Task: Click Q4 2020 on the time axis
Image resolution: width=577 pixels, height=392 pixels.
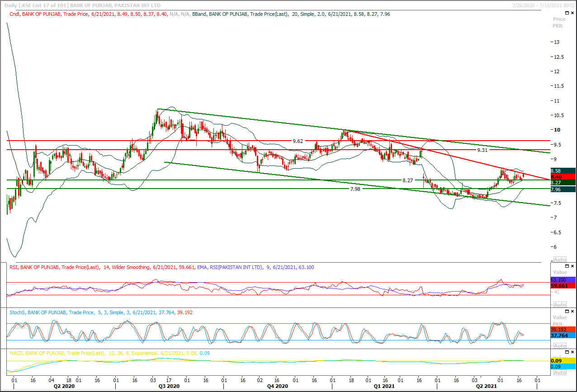Action: coord(278,387)
